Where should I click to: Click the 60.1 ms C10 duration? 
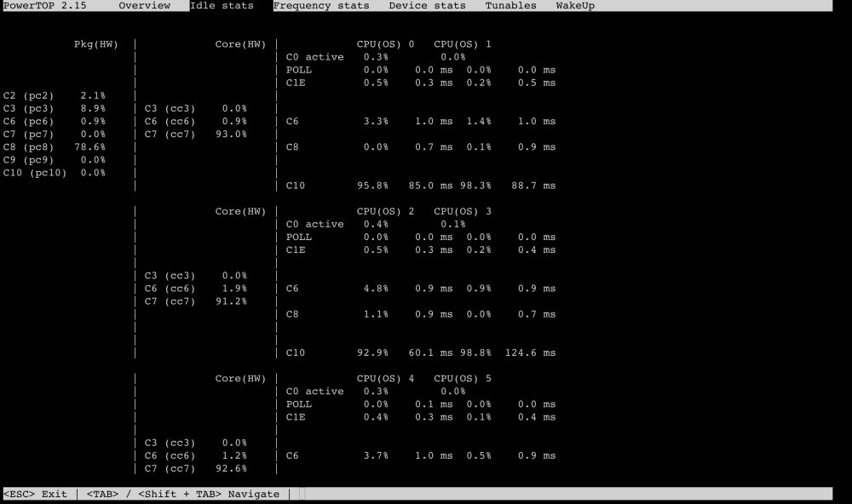click(430, 353)
